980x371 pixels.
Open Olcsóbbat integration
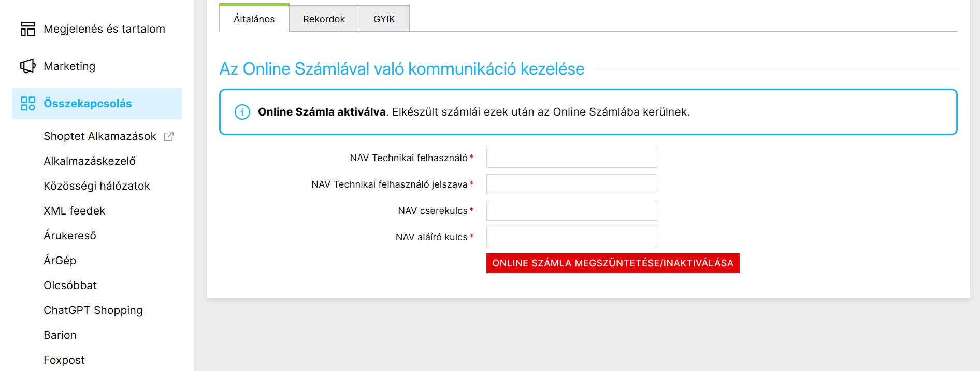[x=70, y=286]
